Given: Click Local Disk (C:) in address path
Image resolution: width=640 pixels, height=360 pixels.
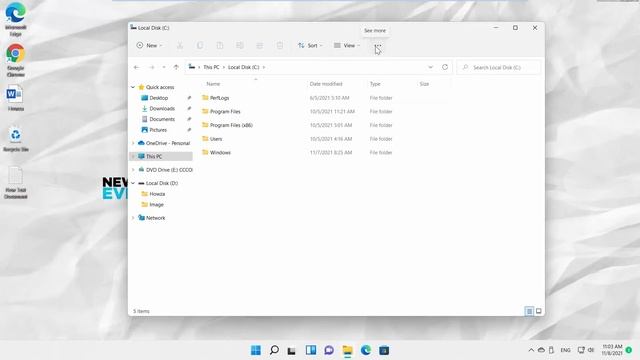Looking at the screenshot, I should [x=243, y=67].
